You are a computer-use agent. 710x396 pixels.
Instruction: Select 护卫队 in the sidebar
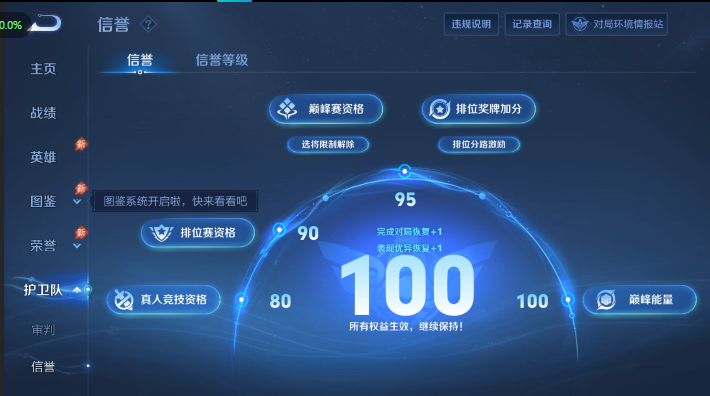coord(43,290)
